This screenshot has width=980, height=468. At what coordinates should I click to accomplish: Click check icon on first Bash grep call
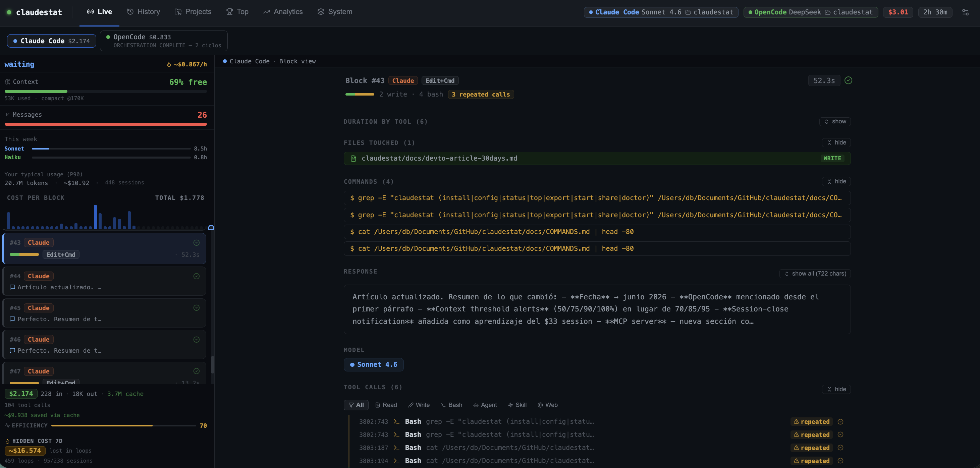[x=841, y=422]
